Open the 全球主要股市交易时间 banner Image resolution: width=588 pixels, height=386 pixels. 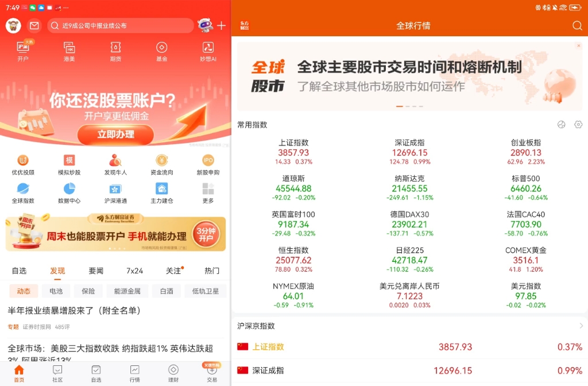click(x=409, y=76)
